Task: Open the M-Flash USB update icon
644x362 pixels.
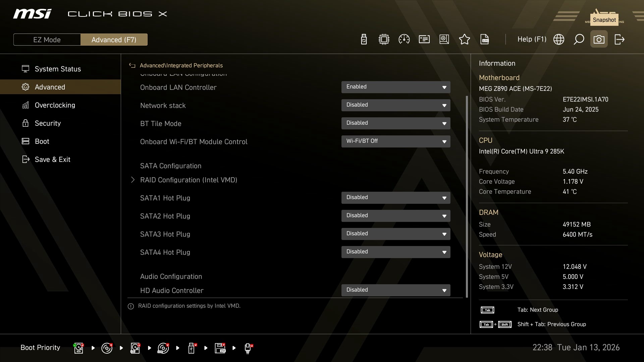Action: click(364, 40)
